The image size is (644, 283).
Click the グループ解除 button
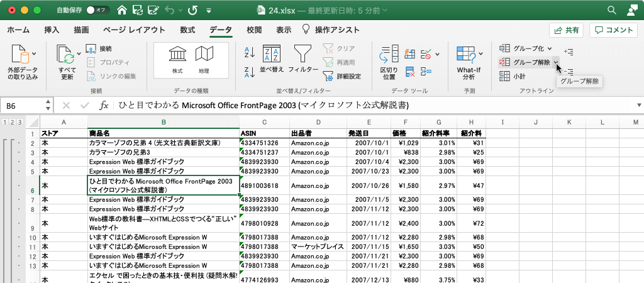click(x=525, y=62)
